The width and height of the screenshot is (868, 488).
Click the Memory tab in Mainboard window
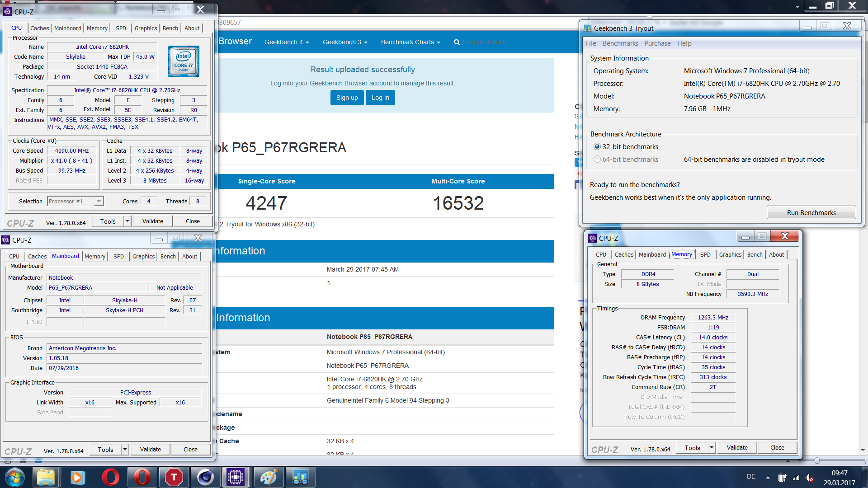click(95, 256)
